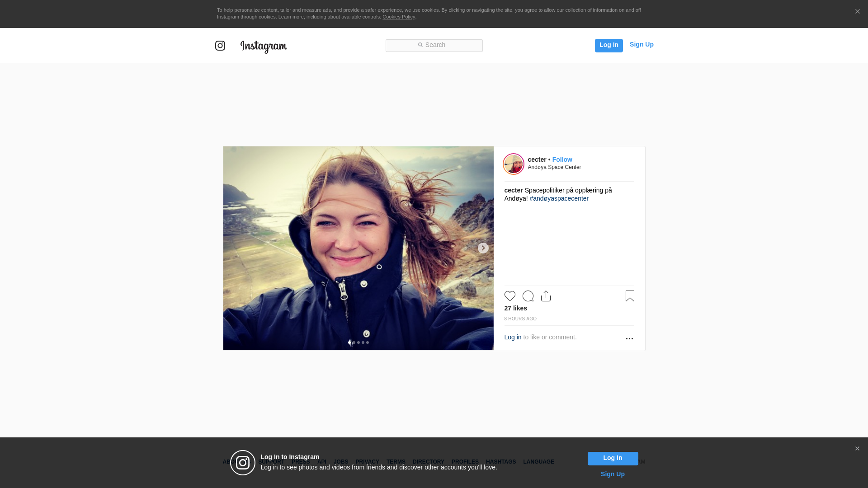
Task: Open the cecter username in post header
Action: tap(537, 160)
